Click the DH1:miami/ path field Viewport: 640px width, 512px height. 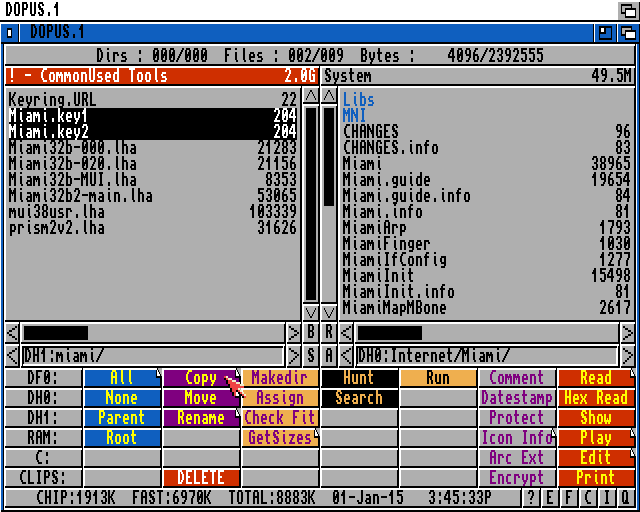[x=153, y=356]
